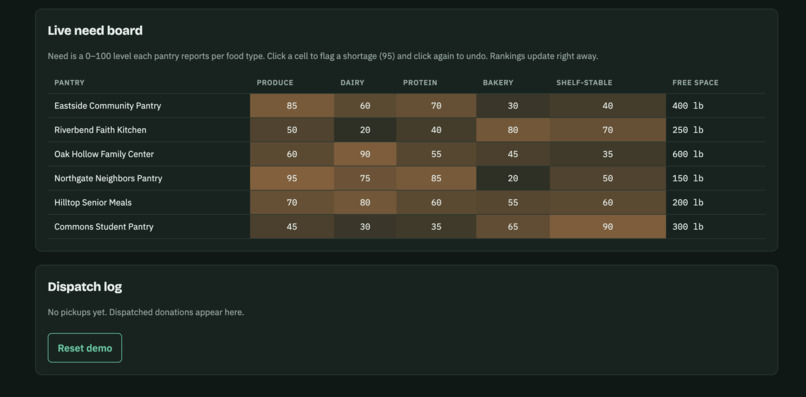The width and height of the screenshot is (806, 397).
Task: Flag Hilltop Senior Meals protein cell 60
Action: tap(436, 203)
